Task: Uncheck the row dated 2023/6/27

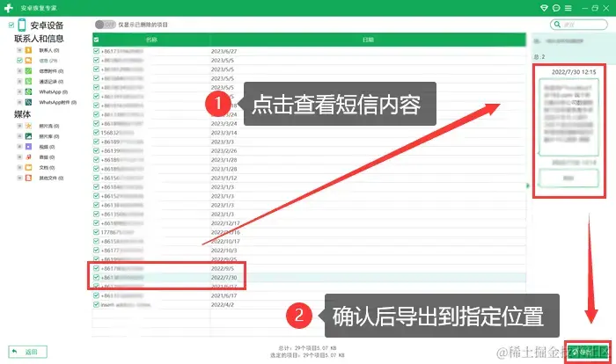Action: pyautogui.click(x=96, y=51)
